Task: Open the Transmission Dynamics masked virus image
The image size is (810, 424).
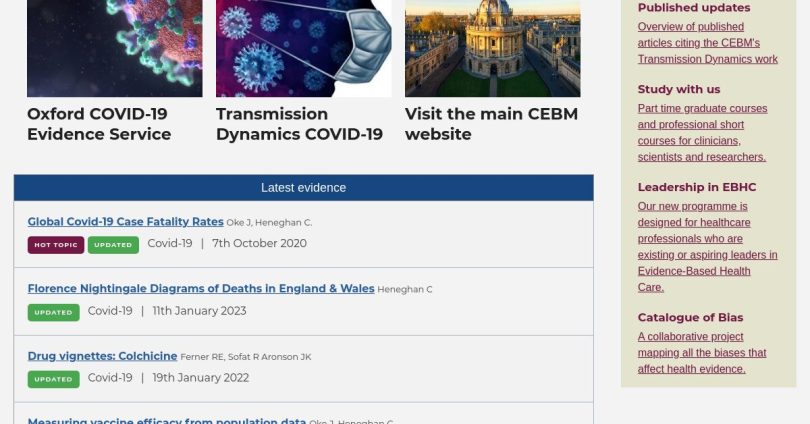Action: [x=303, y=48]
